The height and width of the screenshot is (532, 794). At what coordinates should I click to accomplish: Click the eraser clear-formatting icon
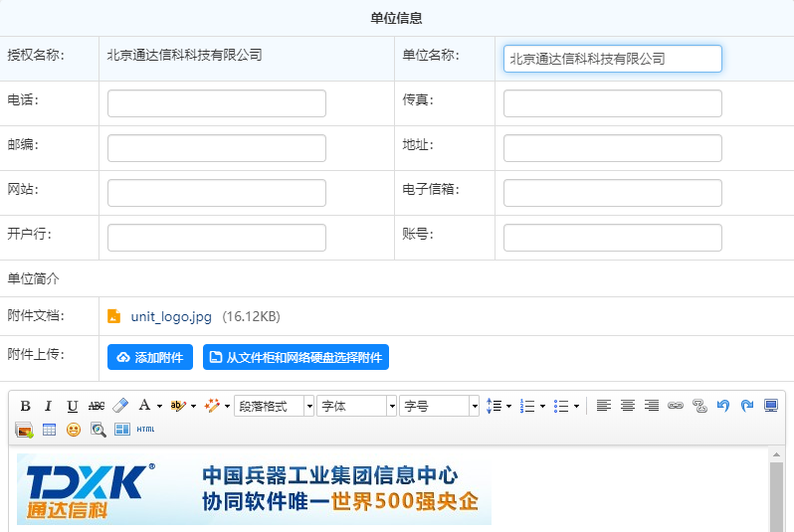click(x=120, y=406)
